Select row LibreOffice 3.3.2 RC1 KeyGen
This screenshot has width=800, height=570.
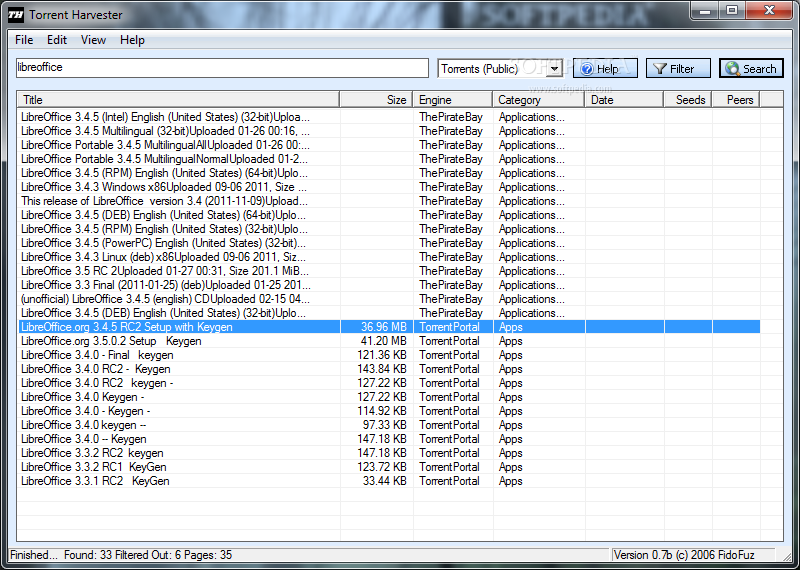(x=389, y=467)
